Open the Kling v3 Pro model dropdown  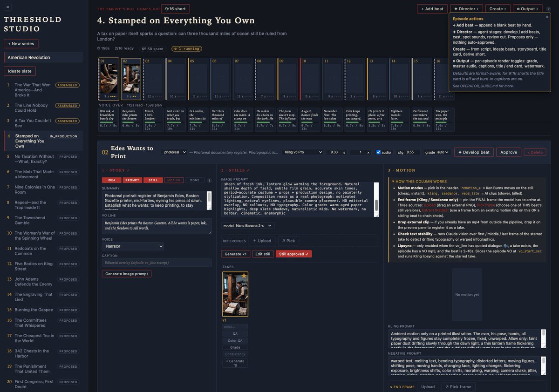point(302,152)
